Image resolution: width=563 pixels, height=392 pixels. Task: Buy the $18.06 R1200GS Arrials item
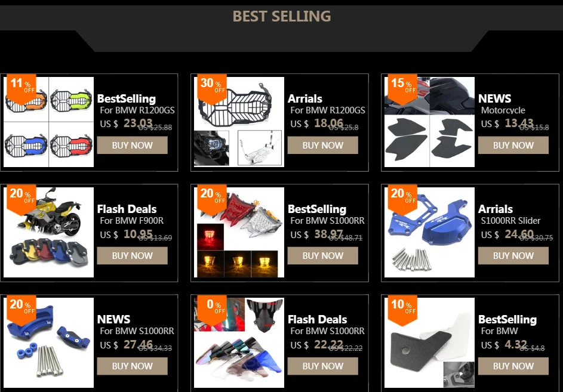323,146
